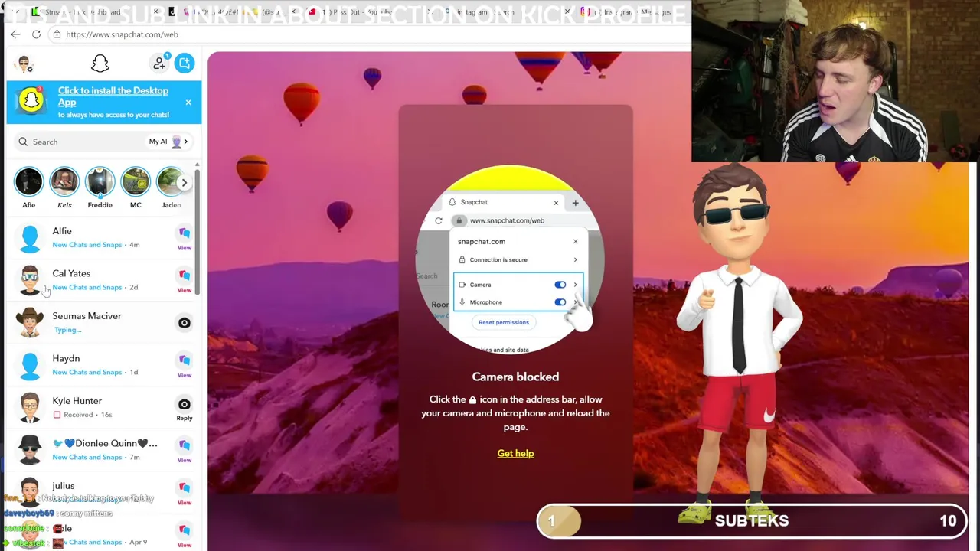The width and height of the screenshot is (980, 551).
Task: Close the Stream dashboard browser tab
Action: pyautogui.click(x=156, y=11)
